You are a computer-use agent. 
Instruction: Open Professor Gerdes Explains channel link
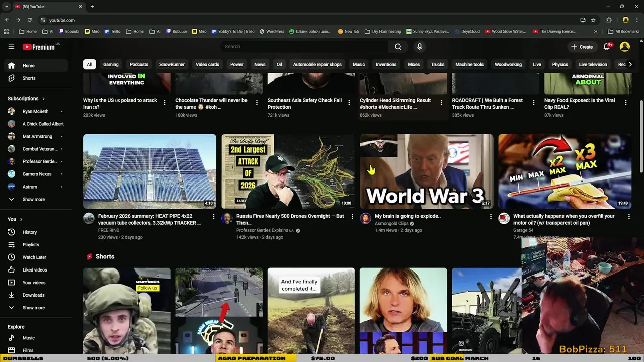pyautogui.click(x=265, y=230)
